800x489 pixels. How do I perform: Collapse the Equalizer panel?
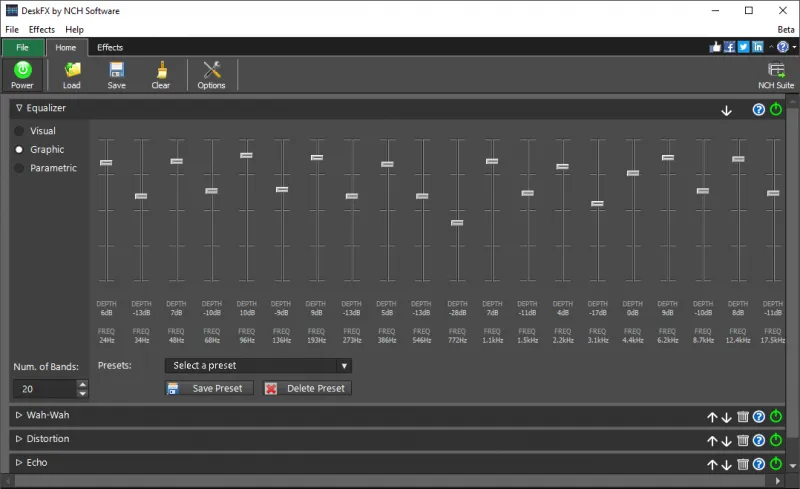click(x=19, y=108)
